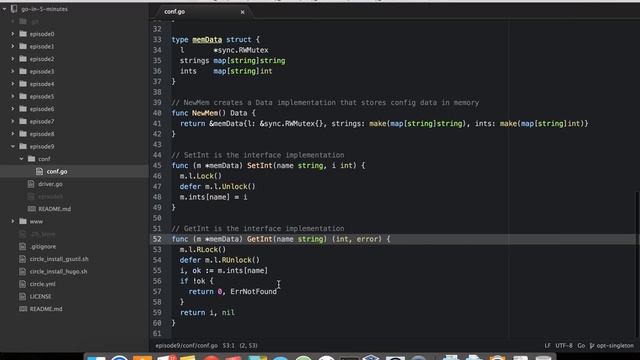640x360 pixels.
Task: Change the Go grammar selector
Action: [581, 346]
